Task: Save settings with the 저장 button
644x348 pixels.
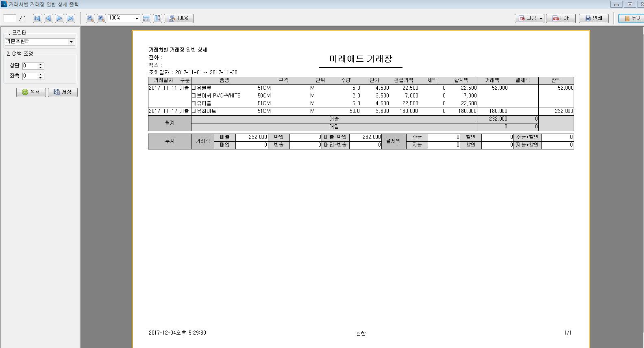Action: click(x=63, y=92)
